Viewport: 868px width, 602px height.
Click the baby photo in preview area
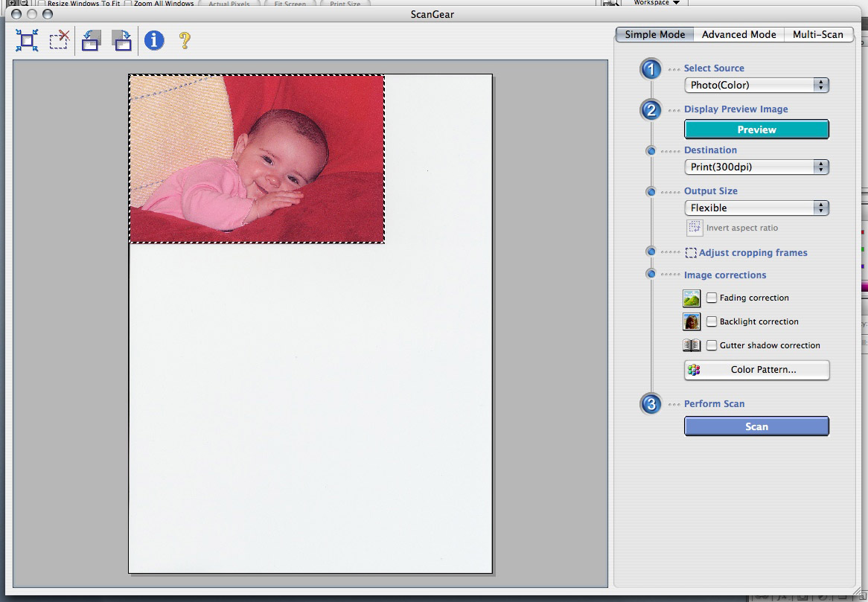point(257,158)
